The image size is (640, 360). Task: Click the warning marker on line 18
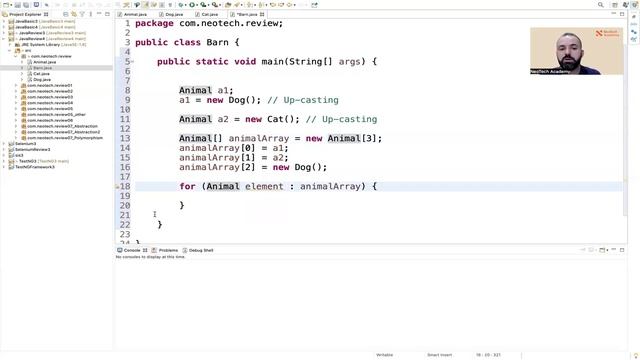pyautogui.click(x=117, y=187)
